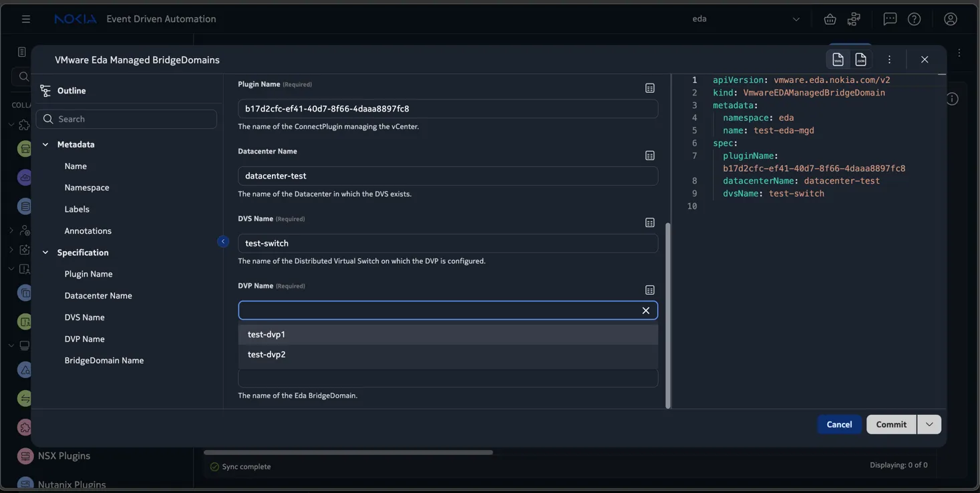Click the Plugin Name input field
The height and width of the screenshot is (493, 980).
tap(448, 109)
